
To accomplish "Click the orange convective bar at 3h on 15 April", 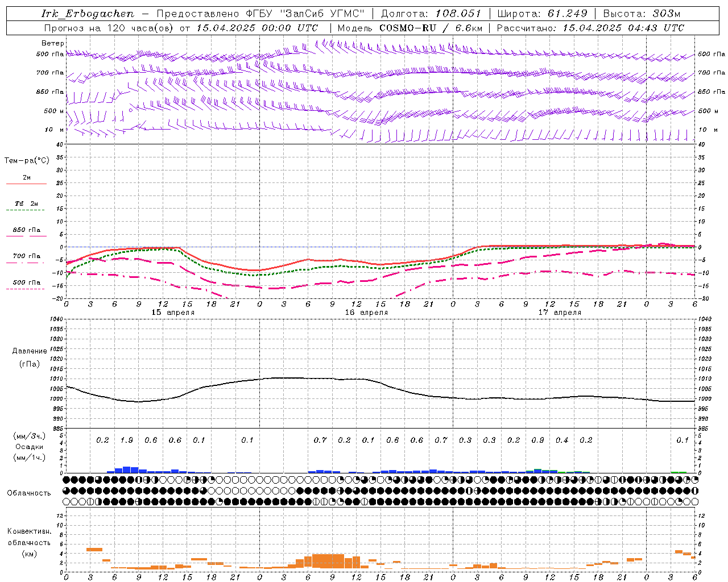I will coord(94,549).
